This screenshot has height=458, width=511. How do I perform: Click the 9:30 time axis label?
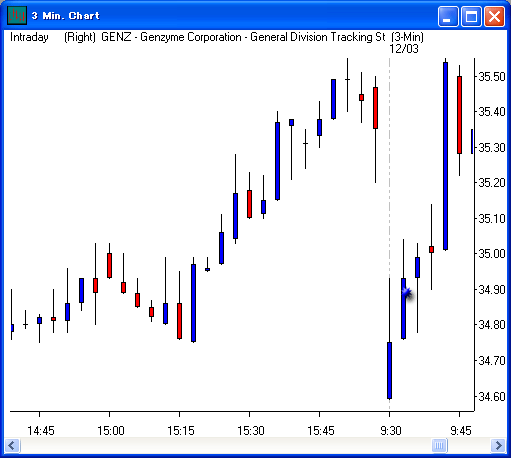pyautogui.click(x=390, y=431)
